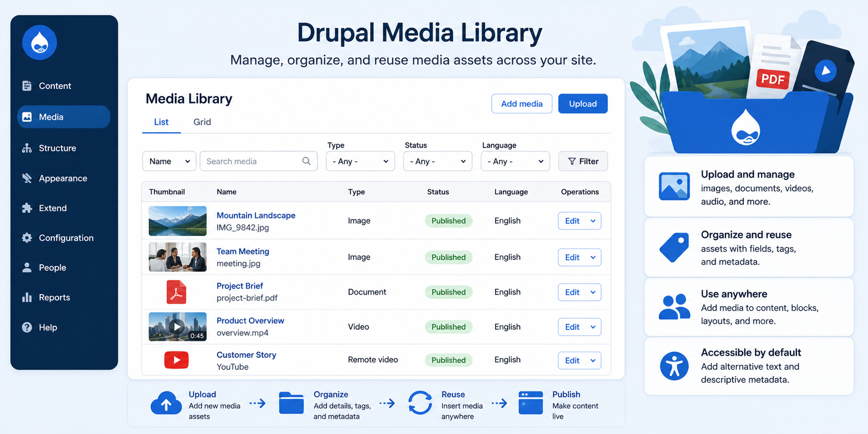The image size is (868, 434).
Task: Click the Organize folder icon in workflow
Action: (292, 403)
